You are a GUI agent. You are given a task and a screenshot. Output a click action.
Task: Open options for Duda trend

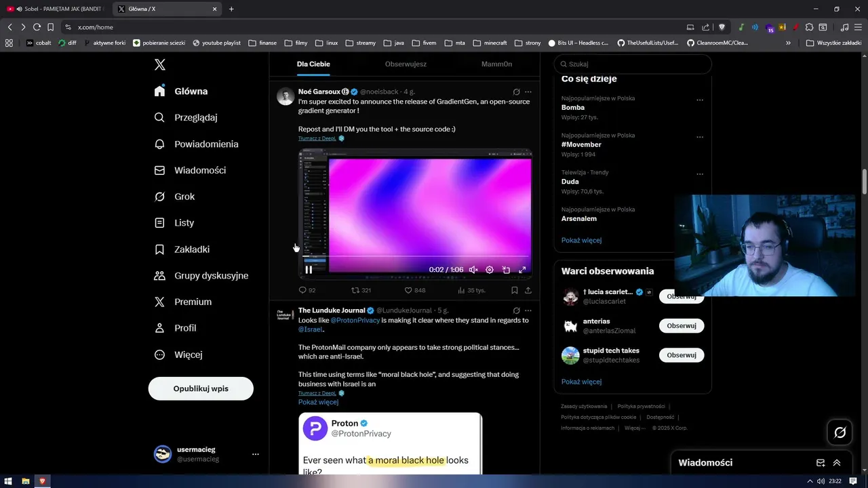pyautogui.click(x=700, y=174)
